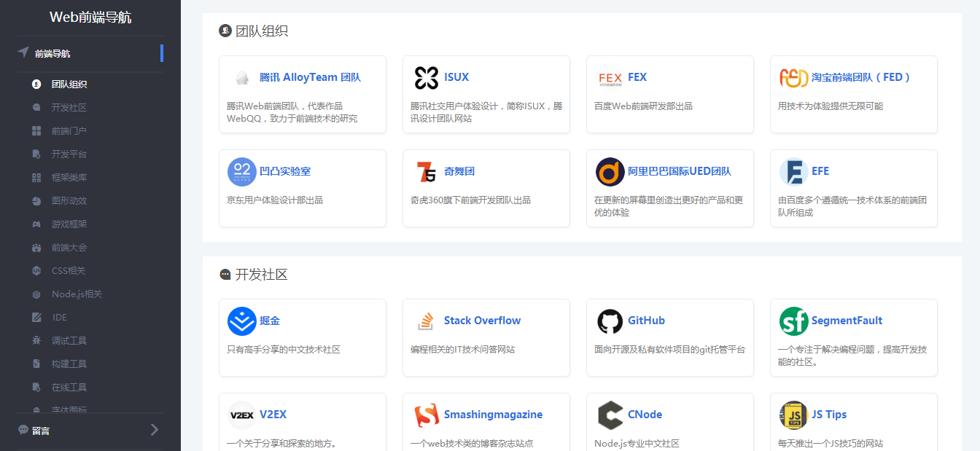Image resolution: width=980 pixels, height=451 pixels.
Task: Click the EFE logo icon
Action: [x=793, y=172]
